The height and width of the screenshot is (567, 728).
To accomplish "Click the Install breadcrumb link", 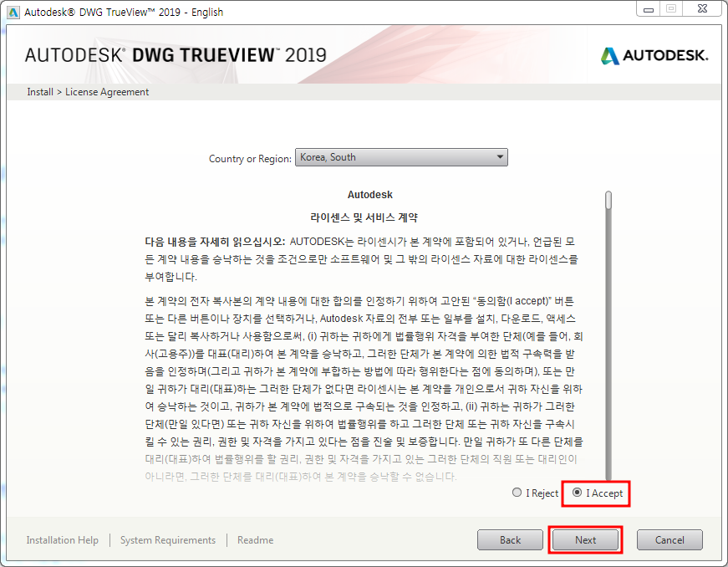I will [40, 92].
